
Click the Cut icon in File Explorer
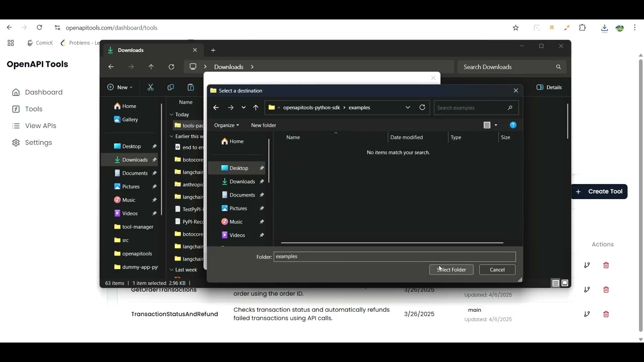point(150,87)
